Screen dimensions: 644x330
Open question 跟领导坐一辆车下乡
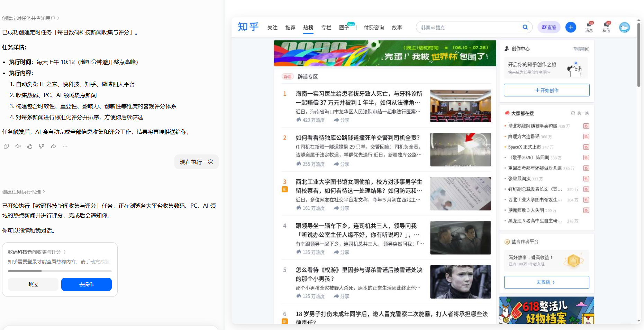(x=357, y=230)
